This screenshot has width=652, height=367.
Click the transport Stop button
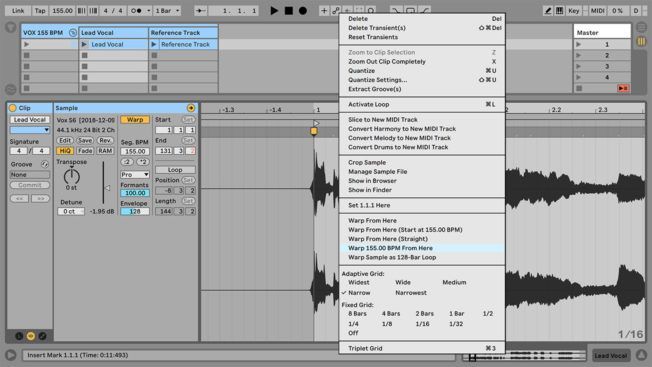tap(289, 11)
